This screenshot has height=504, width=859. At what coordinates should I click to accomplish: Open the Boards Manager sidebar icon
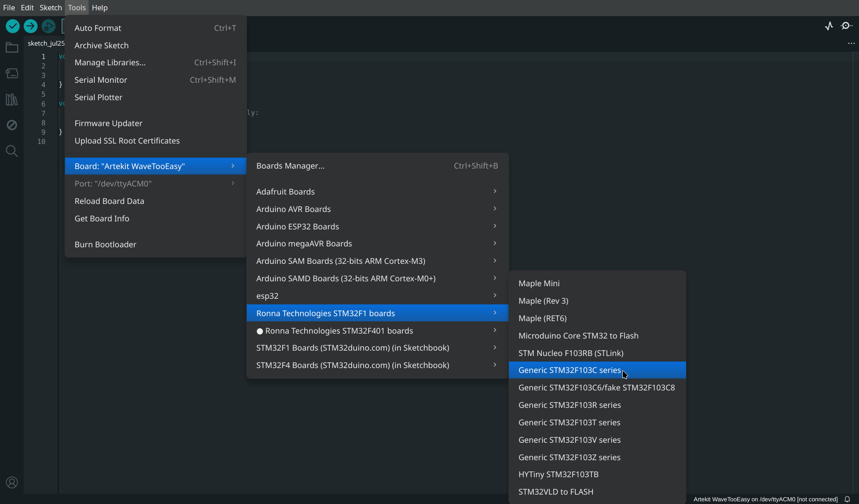click(x=12, y=73)
